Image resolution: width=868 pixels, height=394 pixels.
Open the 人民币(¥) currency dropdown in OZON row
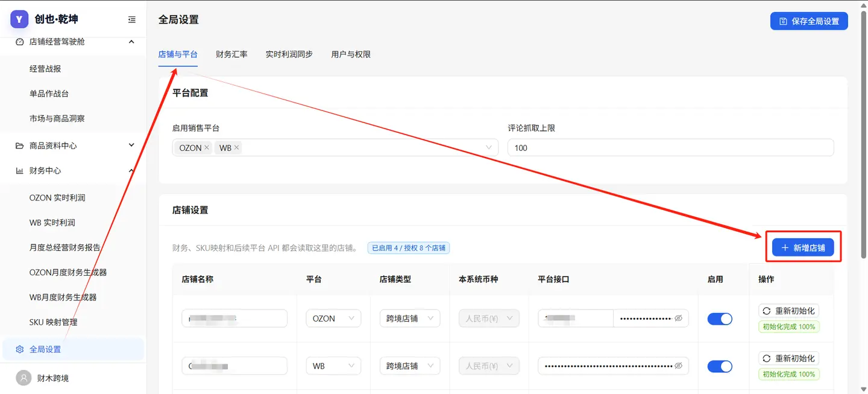point(489,319)
